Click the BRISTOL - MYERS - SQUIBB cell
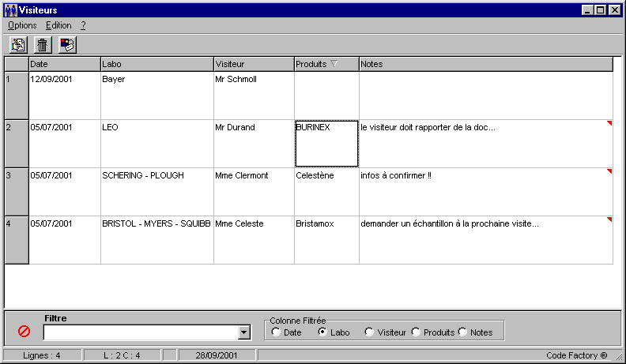The height and width of the screenshot is (364, 626). [x=157, y=240]
